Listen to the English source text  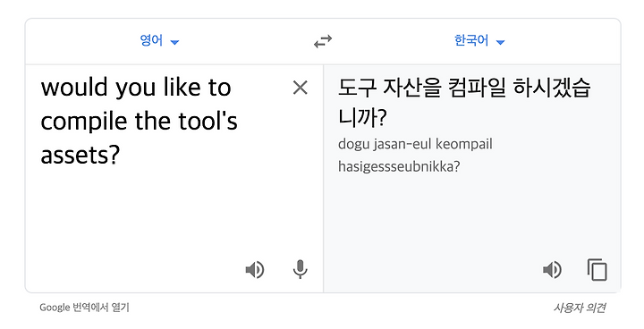[255, 270]
